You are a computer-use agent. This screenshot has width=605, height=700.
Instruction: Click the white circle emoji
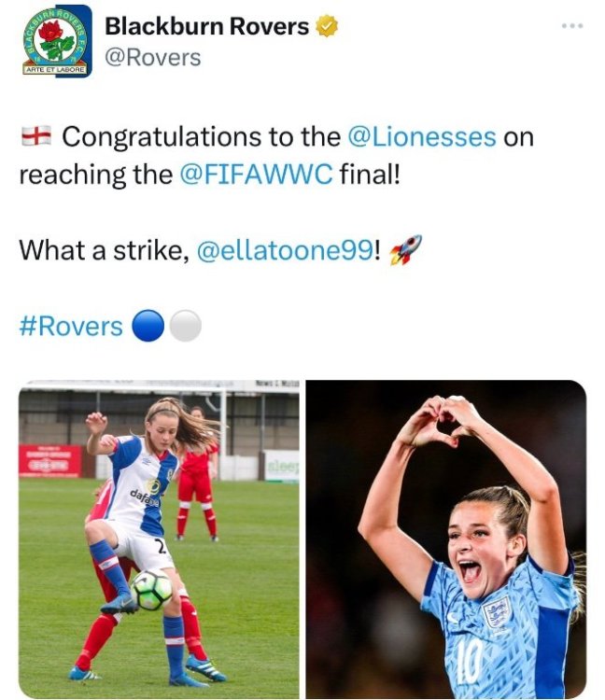(185, 326)
